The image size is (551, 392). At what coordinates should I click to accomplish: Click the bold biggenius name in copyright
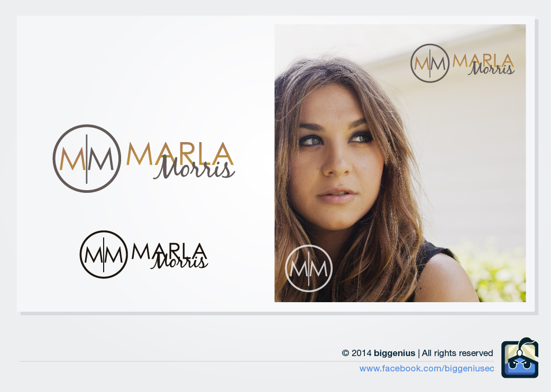[x=394, y=353]
